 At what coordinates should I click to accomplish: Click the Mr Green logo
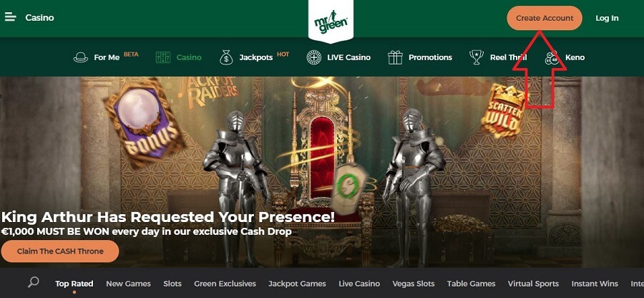331,21
